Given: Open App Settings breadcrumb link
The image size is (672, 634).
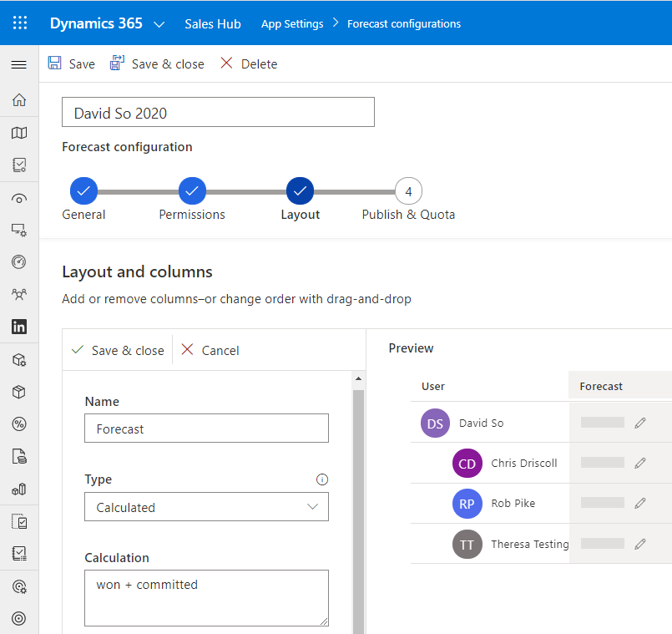Looking at the screenshot, I should pyautogui.click(x=292, y=24).
